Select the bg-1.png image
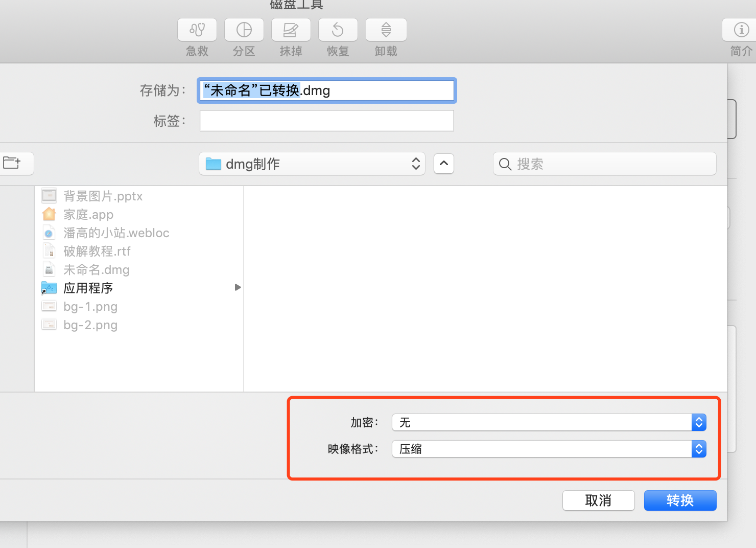Screen dimensions: 756x548 tap(90, 306)
